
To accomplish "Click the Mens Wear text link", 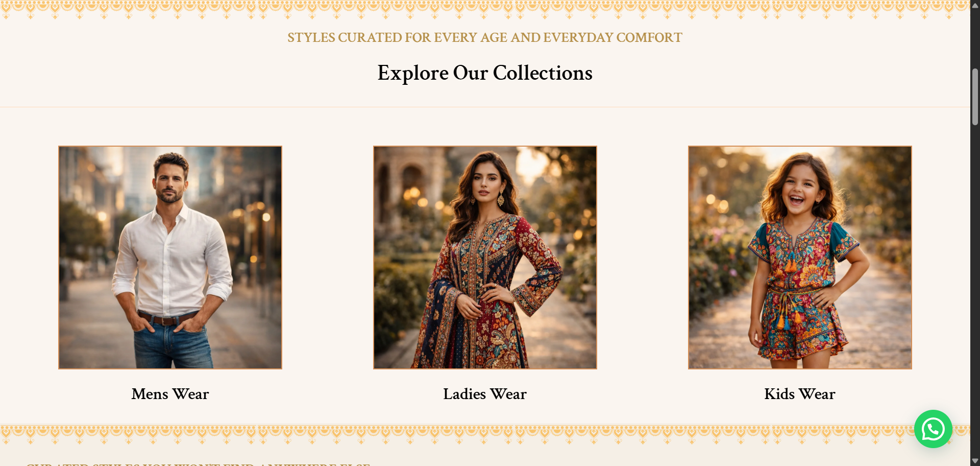I will [x=170, y=394].
